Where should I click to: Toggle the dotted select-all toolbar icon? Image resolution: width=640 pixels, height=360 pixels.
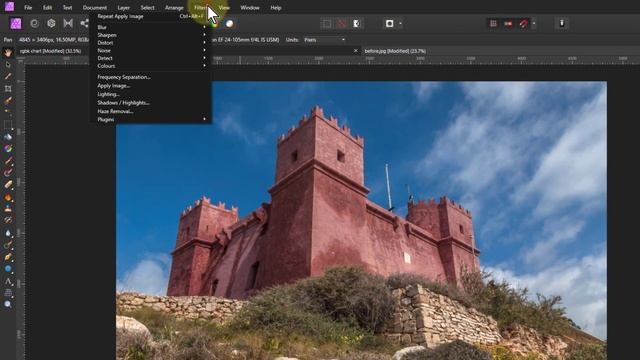pyautogui.click(x=327, y=24)
